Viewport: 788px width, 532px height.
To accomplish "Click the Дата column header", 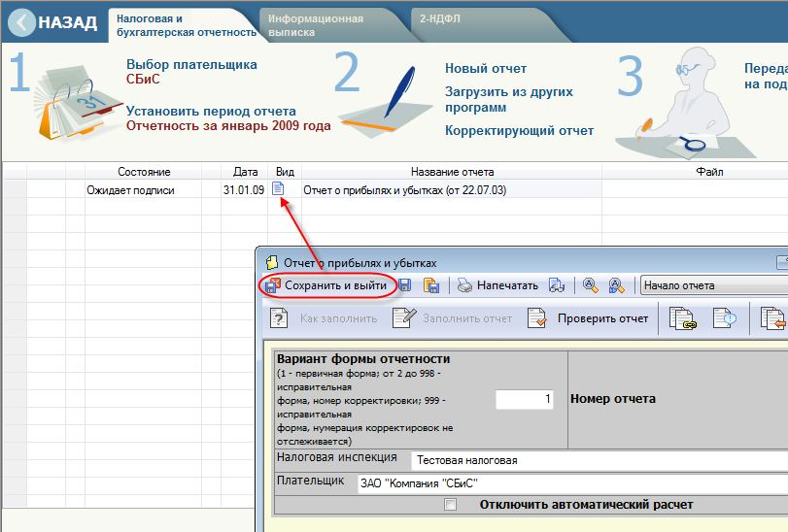I will tap(245, 172).
